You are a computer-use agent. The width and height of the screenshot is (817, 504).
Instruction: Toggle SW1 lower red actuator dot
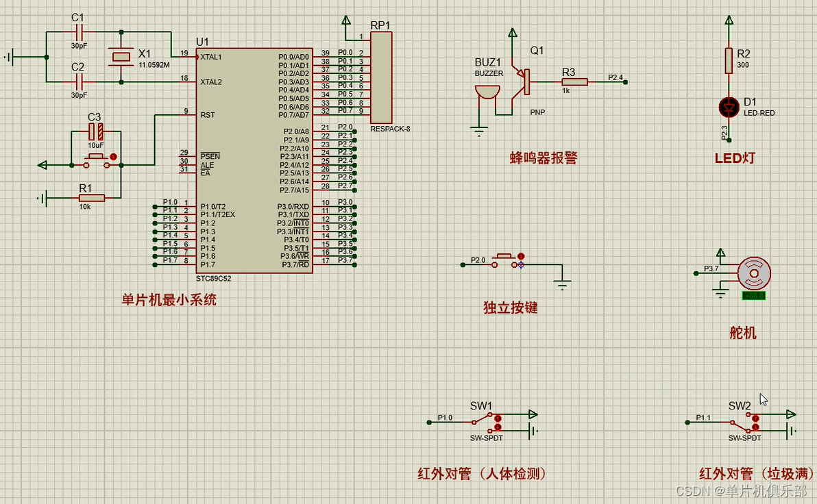pyautogui.click(x=498, y=427)
